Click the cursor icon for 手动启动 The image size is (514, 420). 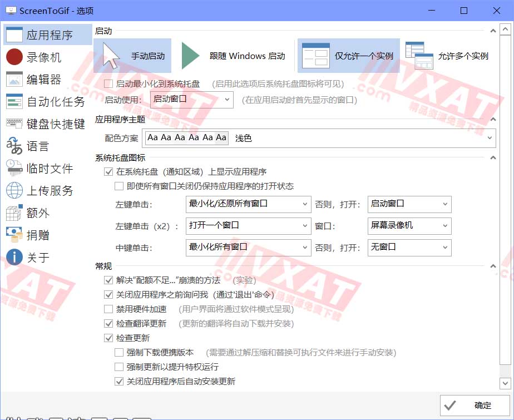click(111, 56)
